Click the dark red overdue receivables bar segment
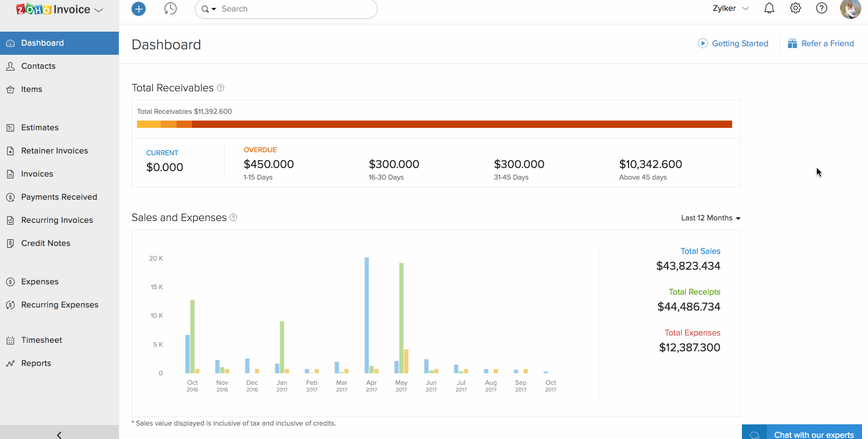 462,124
